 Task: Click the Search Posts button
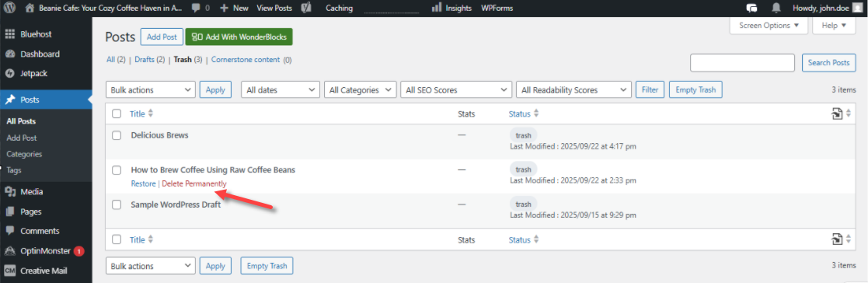[828, 62]
